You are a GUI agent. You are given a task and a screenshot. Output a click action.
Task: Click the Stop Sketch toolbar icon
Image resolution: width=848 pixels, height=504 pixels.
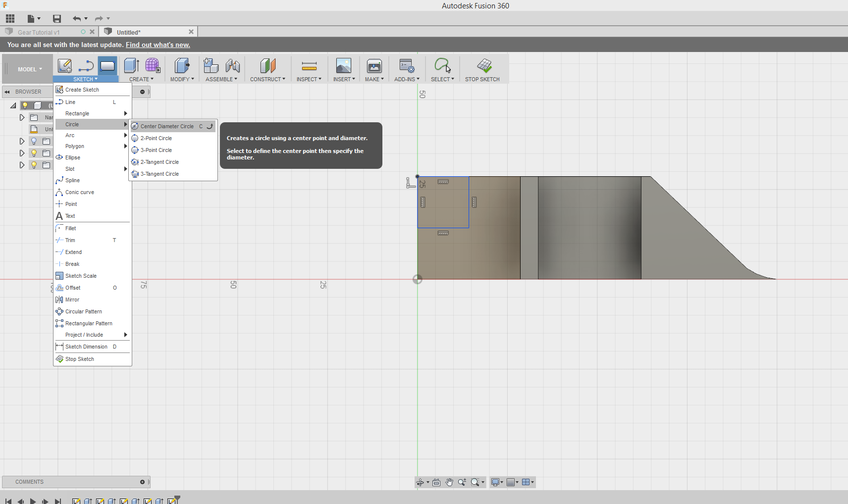[484, 66]
